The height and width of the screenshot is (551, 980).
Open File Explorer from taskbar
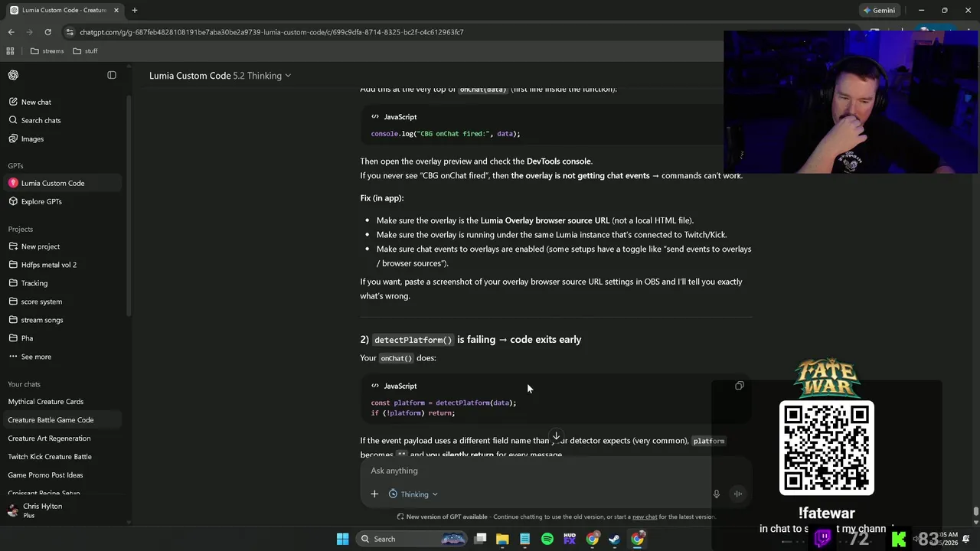[502, 539]
